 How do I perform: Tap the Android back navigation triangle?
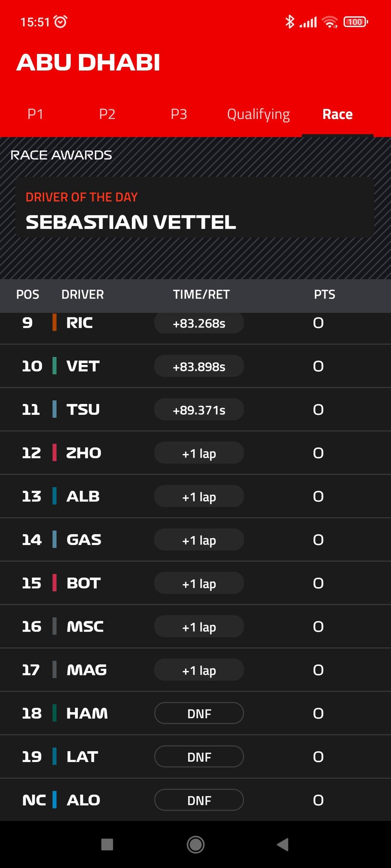[x=283, y=844]
